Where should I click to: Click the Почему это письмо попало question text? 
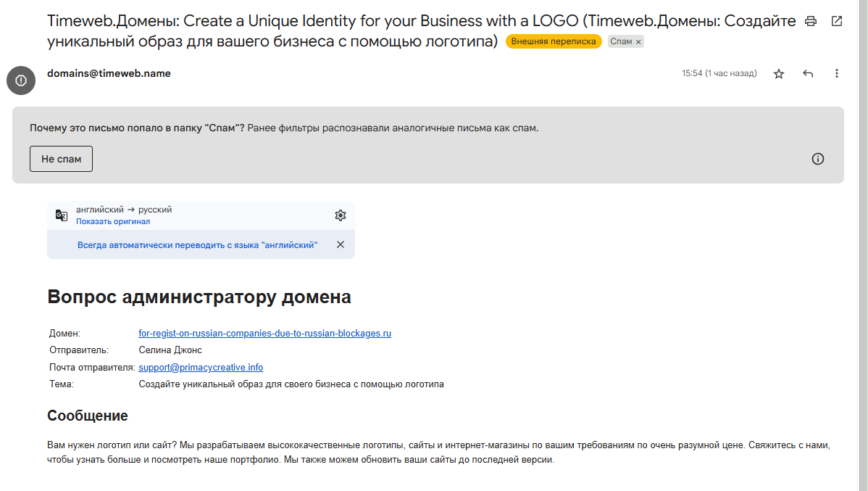coord(137,128)
